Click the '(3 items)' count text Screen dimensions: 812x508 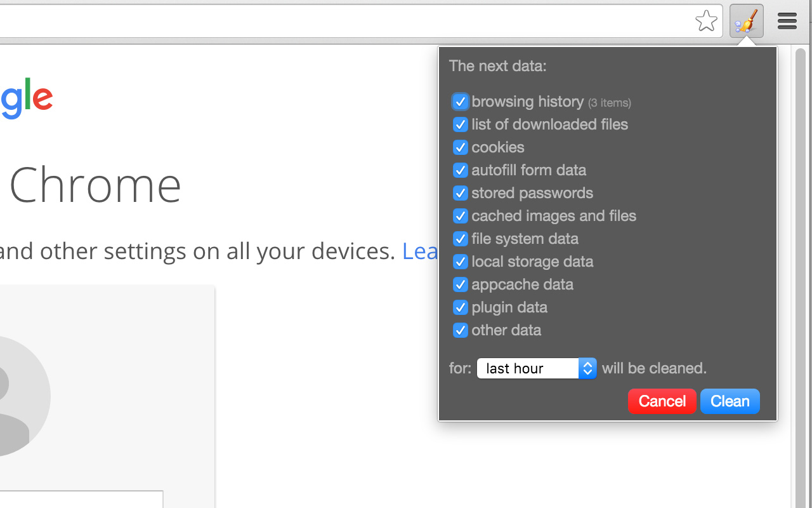click(609, 103)
